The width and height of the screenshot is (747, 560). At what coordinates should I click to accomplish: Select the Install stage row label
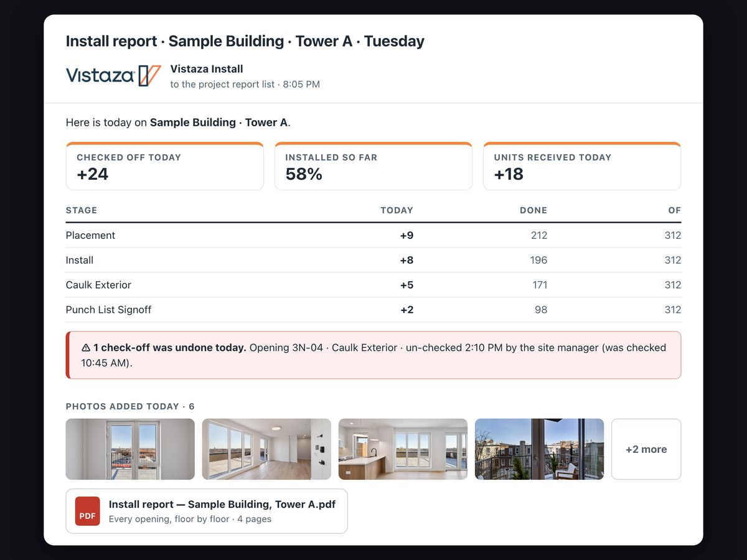click(80, 260)
